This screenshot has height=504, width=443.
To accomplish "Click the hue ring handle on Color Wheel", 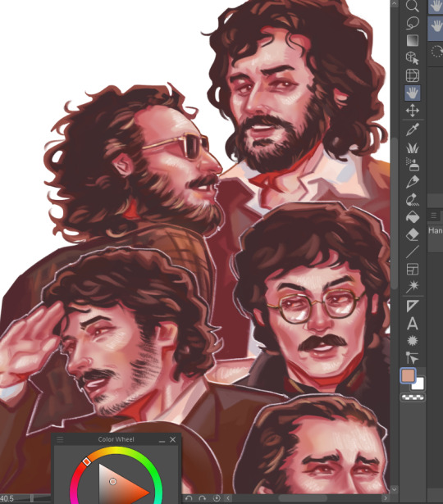I will (86, 462).
